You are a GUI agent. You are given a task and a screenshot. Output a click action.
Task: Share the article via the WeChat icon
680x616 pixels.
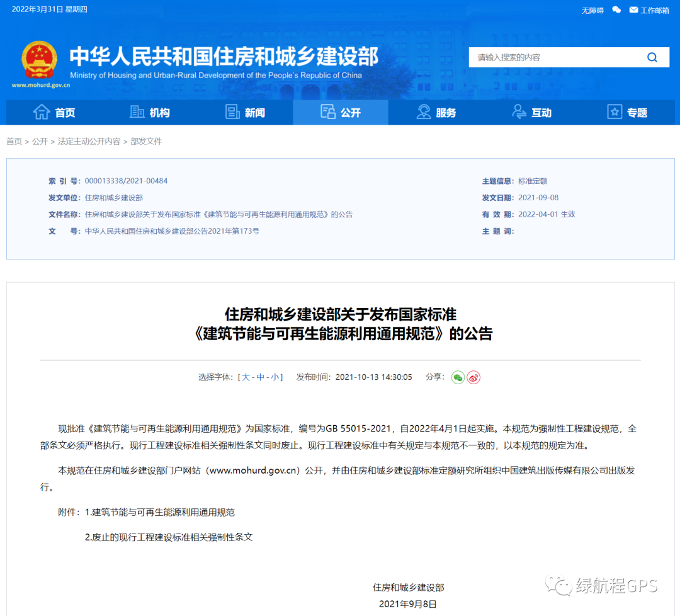coord(458,377)
